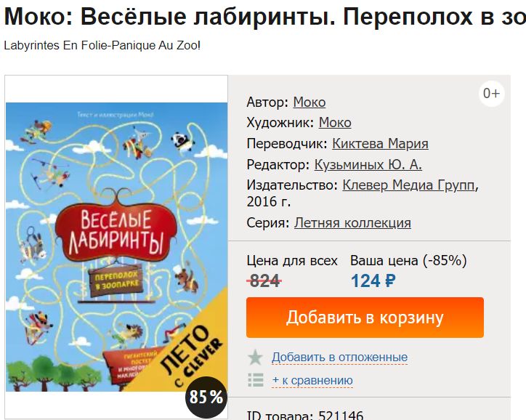526x420 pixels.
Task: Open translator Киктева Мария page
Action: pyautogui.click(x=380, y=143)
